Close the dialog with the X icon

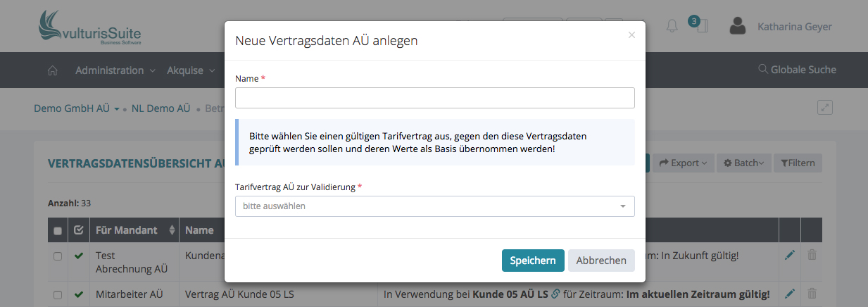(631, 35)
